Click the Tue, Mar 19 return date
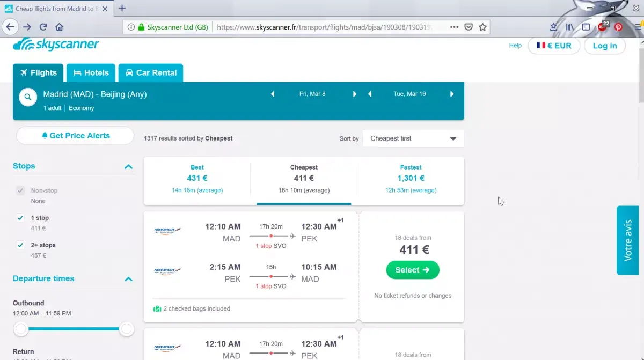 pyautogui.click(x=409, y=94)
